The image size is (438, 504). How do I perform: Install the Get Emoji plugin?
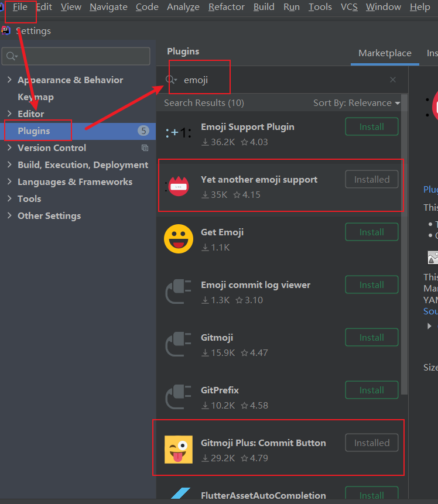[372, 232]
